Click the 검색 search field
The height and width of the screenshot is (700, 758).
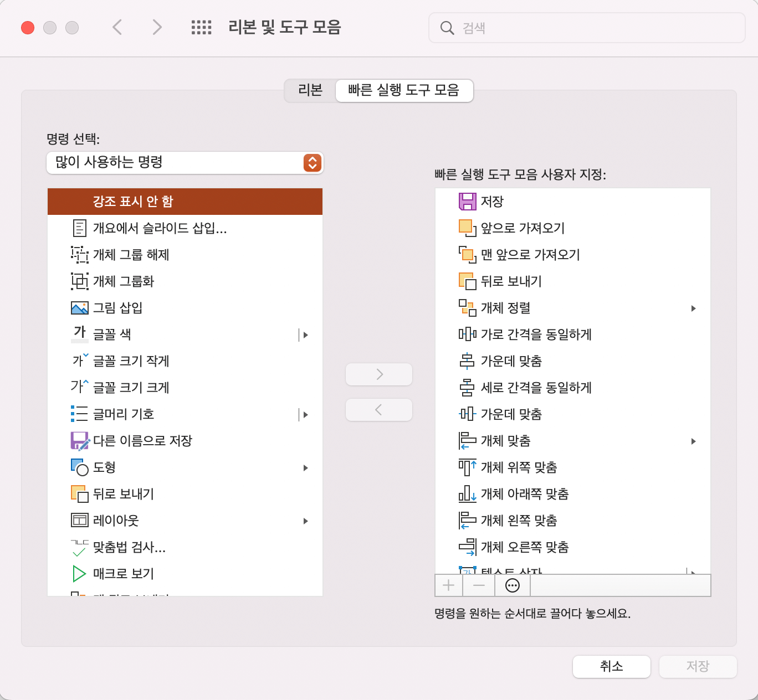point(587,28)
